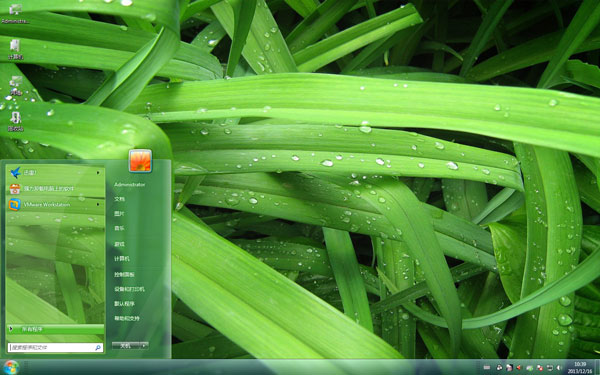Click the orange flower user picture
The height and width of the screenshot is (375, 600).
(x=140, y=160)
